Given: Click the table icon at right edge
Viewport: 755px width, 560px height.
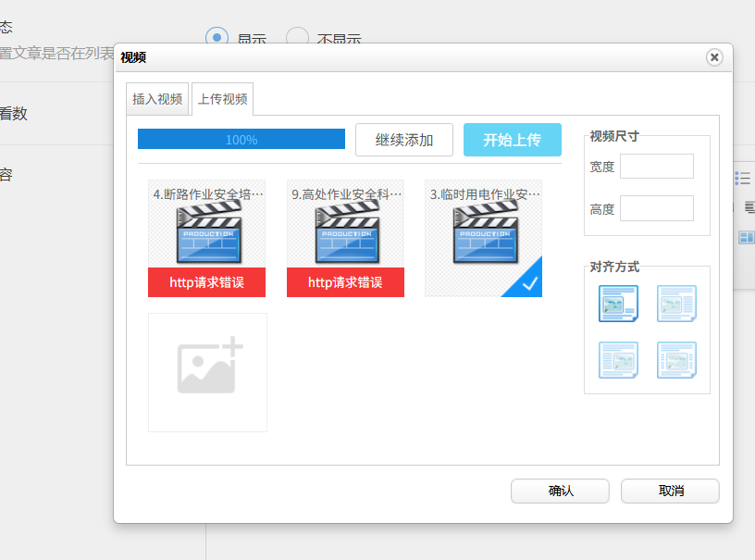Looking at the screenshot, I should click(746, 237).
